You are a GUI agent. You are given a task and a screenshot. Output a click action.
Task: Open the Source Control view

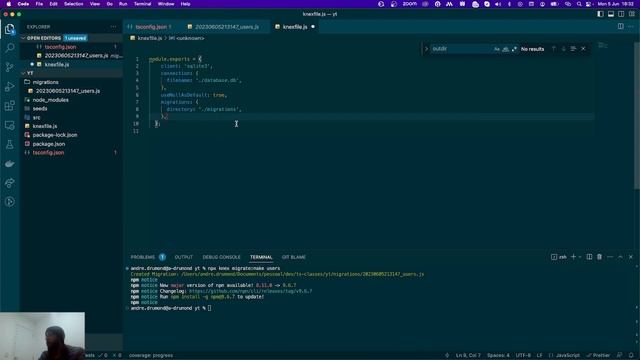[9, 67]
